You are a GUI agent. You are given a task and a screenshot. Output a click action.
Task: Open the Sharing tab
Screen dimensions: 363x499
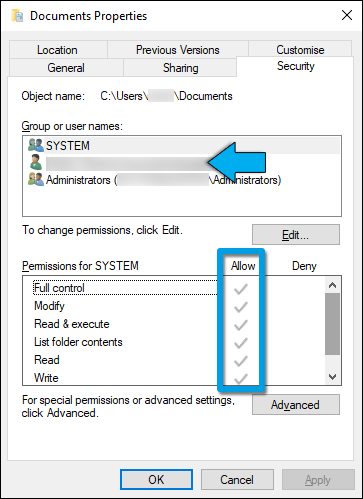[x=180, y=68]
